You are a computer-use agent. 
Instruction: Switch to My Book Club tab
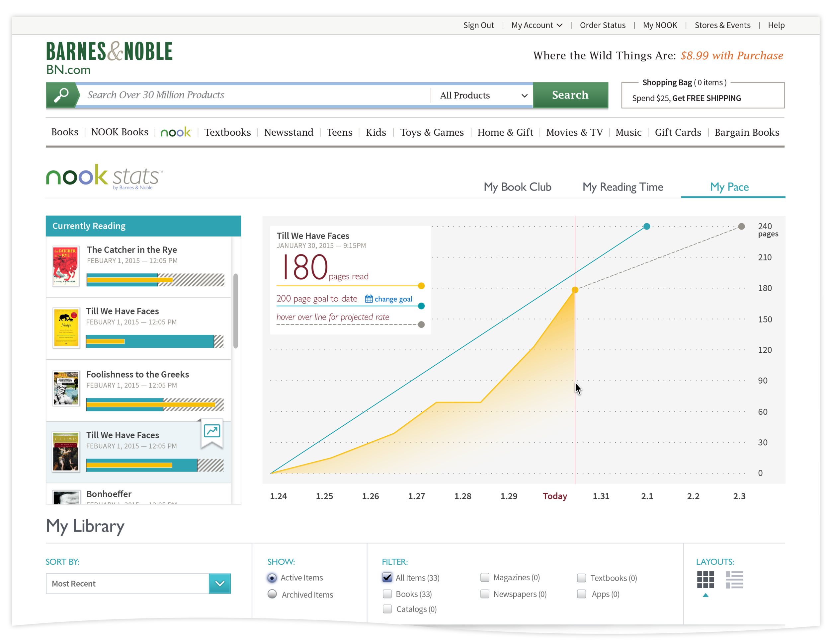click(x=517, y=187)
